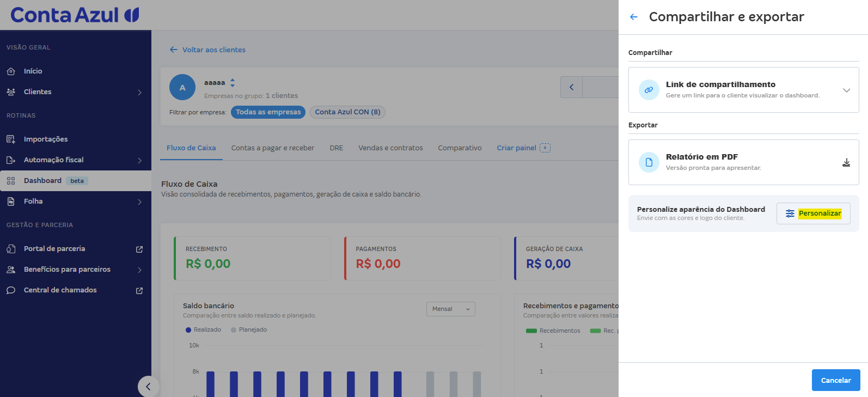
Task: Filter by Conta Azul CON (8)
Action: click(x=347, y=112)
